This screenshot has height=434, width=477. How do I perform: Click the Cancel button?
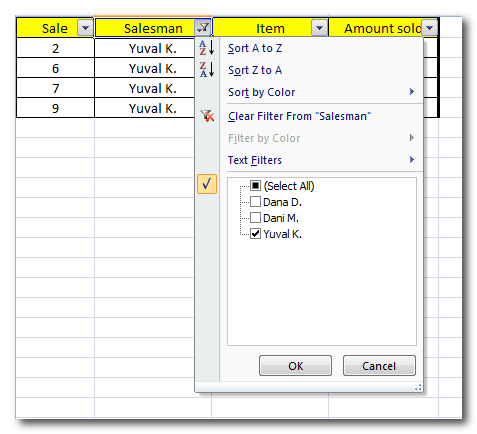[x=379, y=366]
